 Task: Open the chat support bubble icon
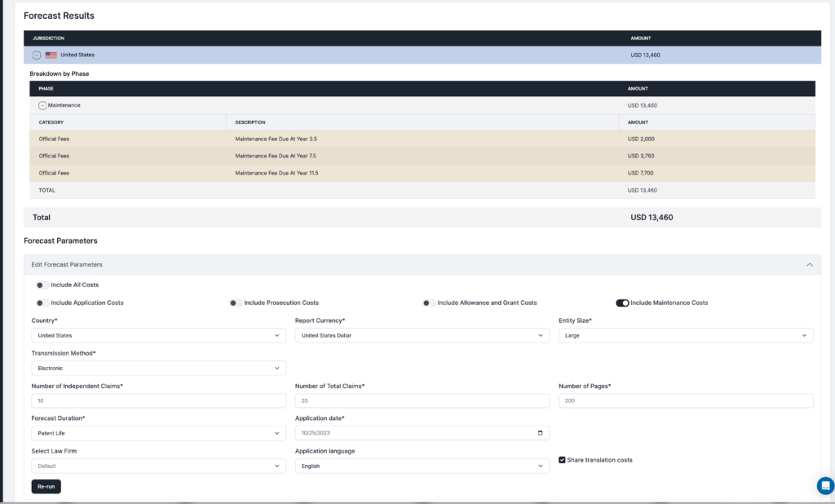[x=825, y=485]
